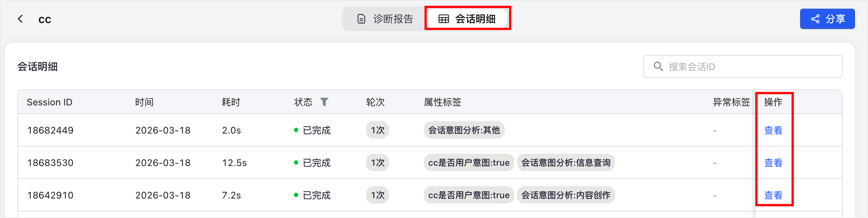Open 查看 for session 18683530

tap(773, 163)
